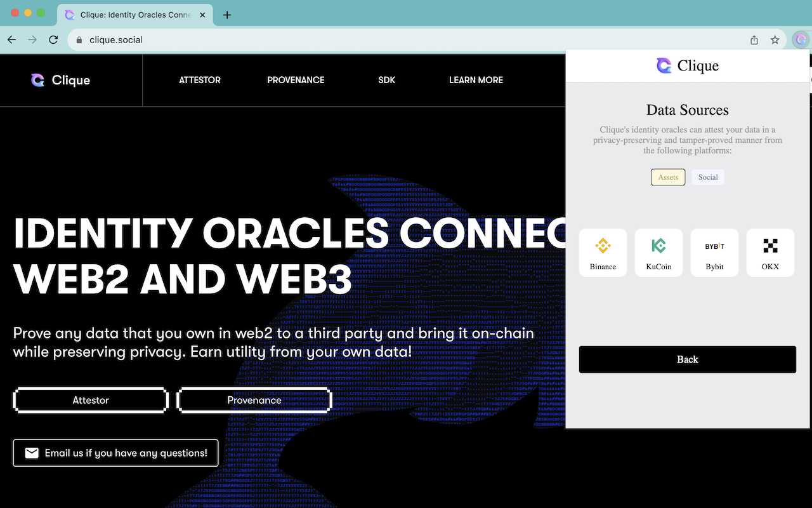Click the browser profile avatar
The height and width of the screenshot is (508, 812).
800,39
